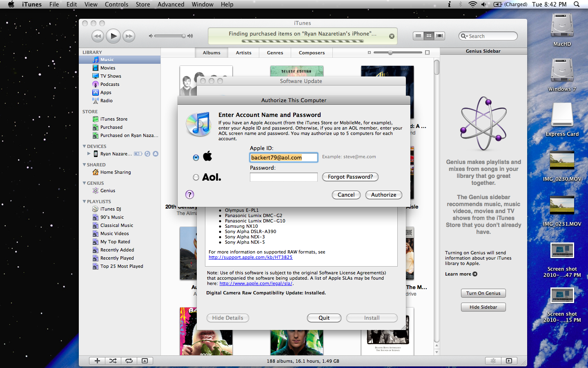Viewport: 588px width, 368px height.
Task: Stop the finding purchased items progress
Action: click(392, 36)
